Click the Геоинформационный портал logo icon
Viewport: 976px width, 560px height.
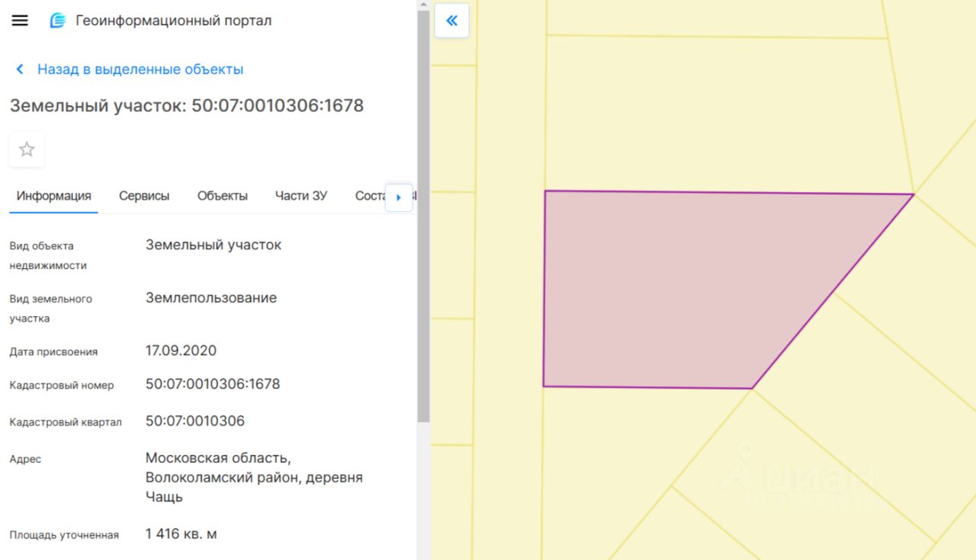pos(58,21)
